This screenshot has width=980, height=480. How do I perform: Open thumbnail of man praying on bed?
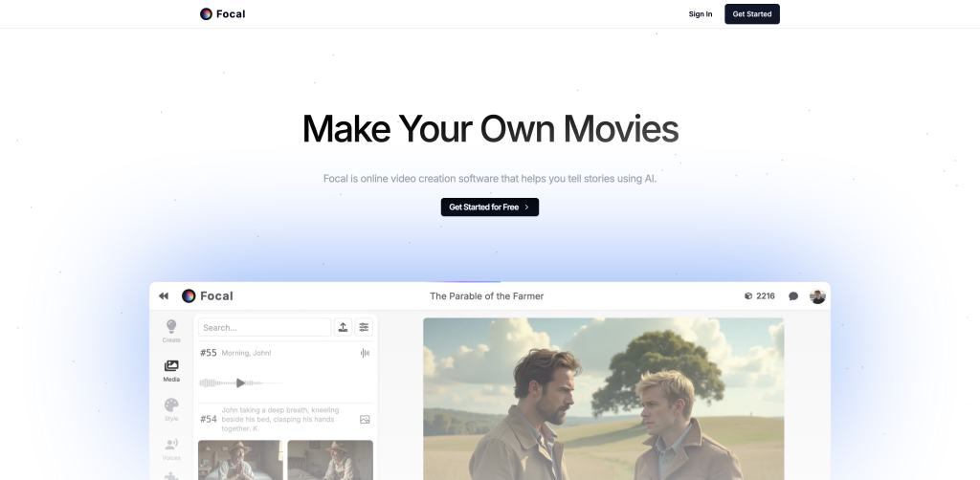(x=240, y=460)
